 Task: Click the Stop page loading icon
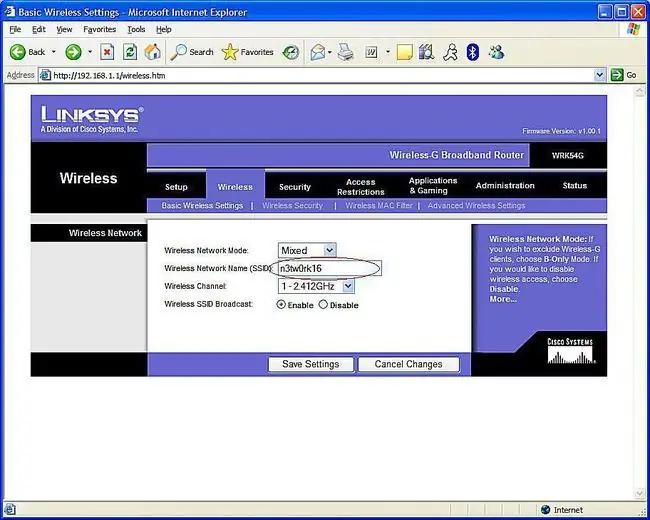(x=107, y=52)
